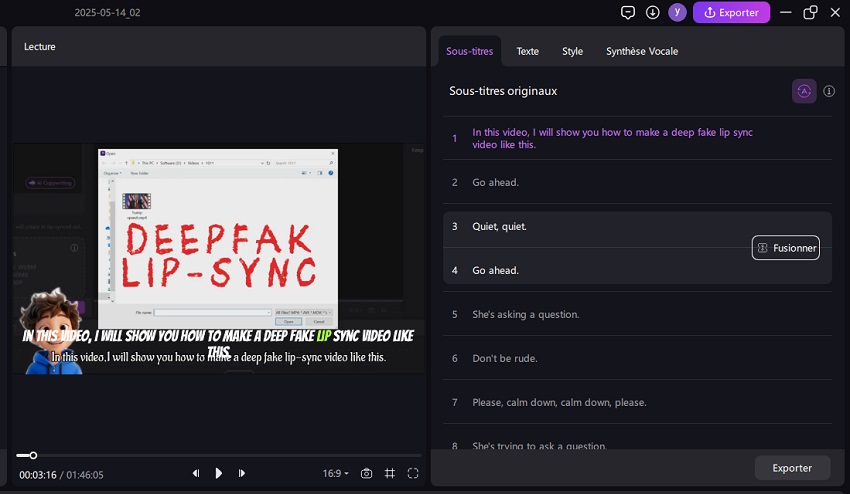The height and width of the screenshot is (494, 850).
Task: Open the subtitle info icon
Action: [829, 91]
